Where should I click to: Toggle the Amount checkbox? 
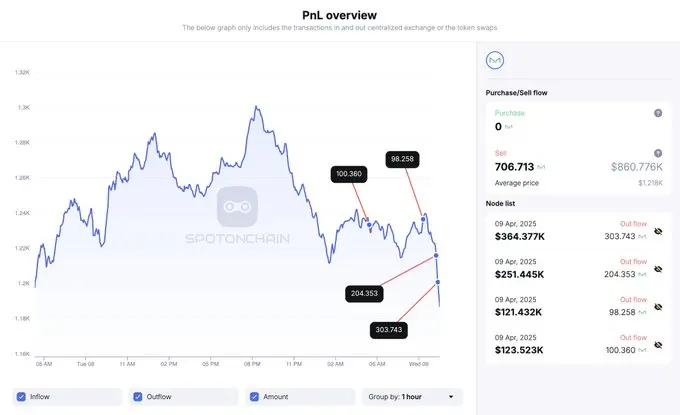pyautogui.click(x=255, y=397)
